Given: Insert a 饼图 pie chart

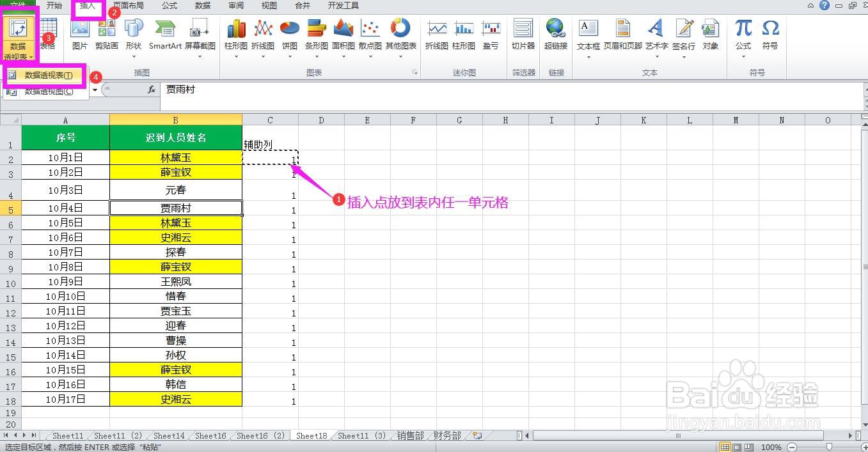Looking at the screenshot, I should tap(290, 37).
